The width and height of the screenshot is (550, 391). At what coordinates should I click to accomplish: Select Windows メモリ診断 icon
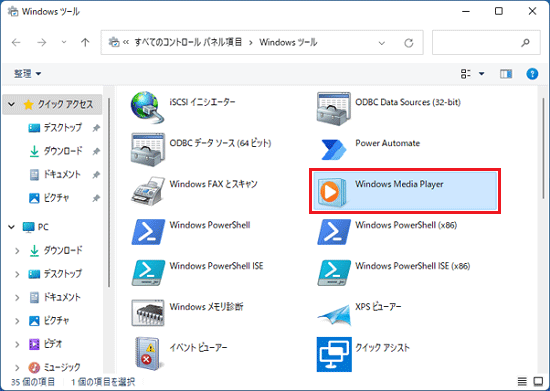pos(148,313)
